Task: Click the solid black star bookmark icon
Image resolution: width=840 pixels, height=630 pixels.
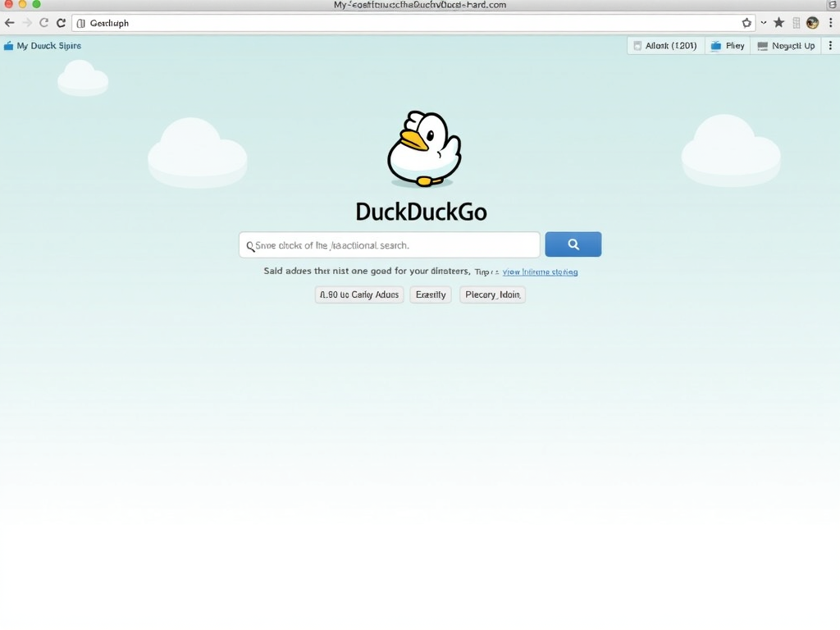Action: tap(779, 22)
